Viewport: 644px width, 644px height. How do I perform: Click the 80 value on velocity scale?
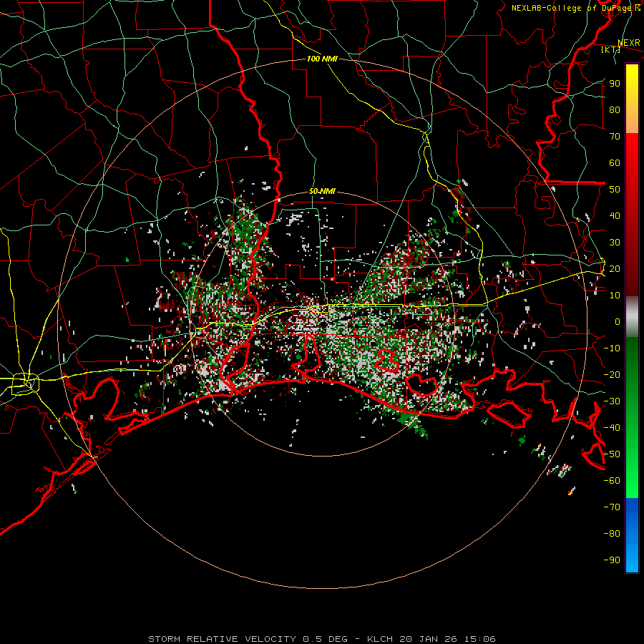point(615,109)
